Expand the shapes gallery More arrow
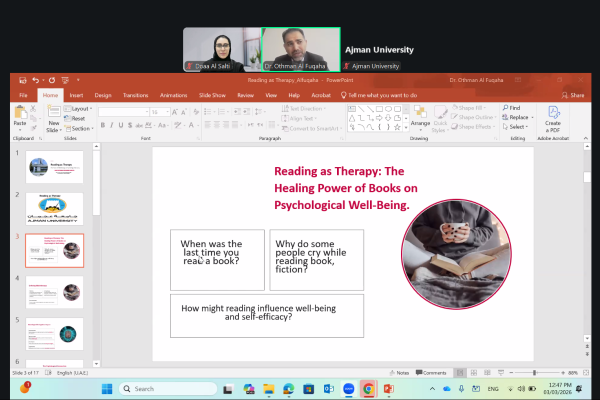The width and height of the screenshot is (600, 400). click(x=406, y=128)
